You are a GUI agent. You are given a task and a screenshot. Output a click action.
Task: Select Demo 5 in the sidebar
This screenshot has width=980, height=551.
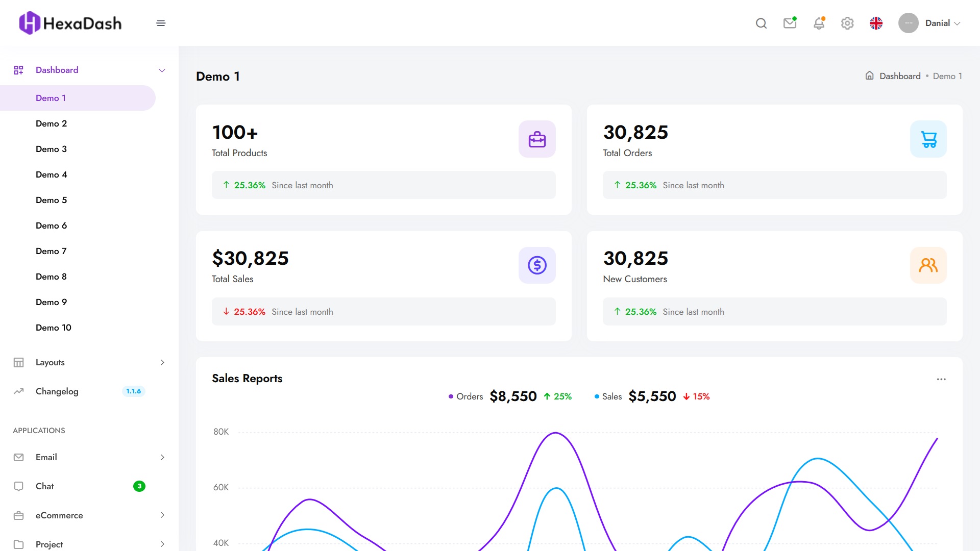pos(51,200)
